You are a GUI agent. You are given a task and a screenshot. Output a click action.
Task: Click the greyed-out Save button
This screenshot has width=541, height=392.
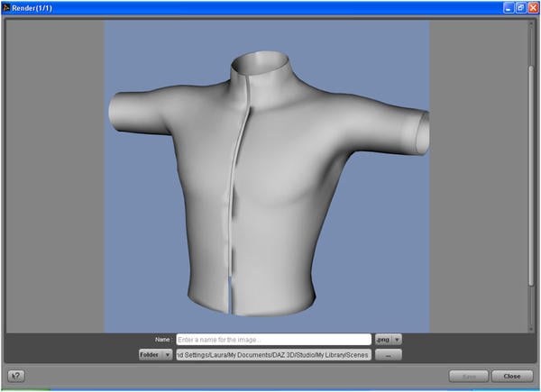click(x=469, y=376)
